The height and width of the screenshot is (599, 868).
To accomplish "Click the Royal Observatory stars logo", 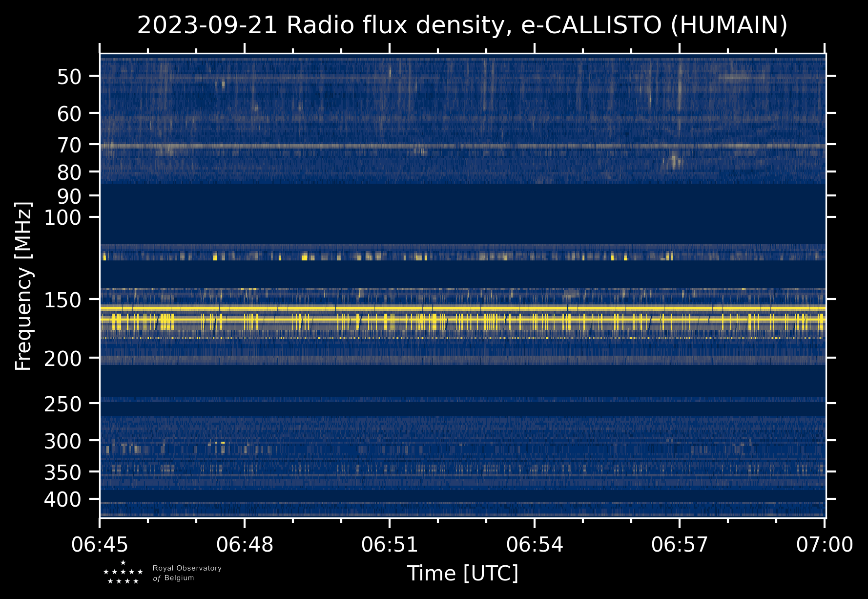I will click(123, 573).
